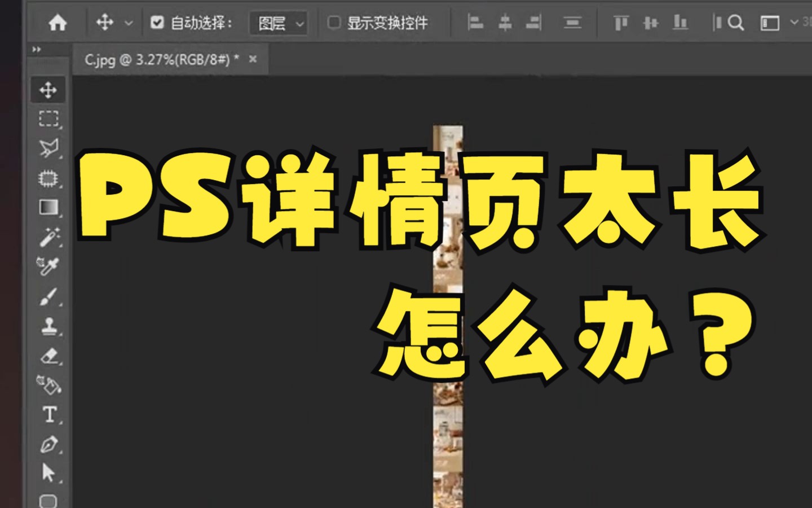Click the Zoom search icon in options bar

(736, 23)
